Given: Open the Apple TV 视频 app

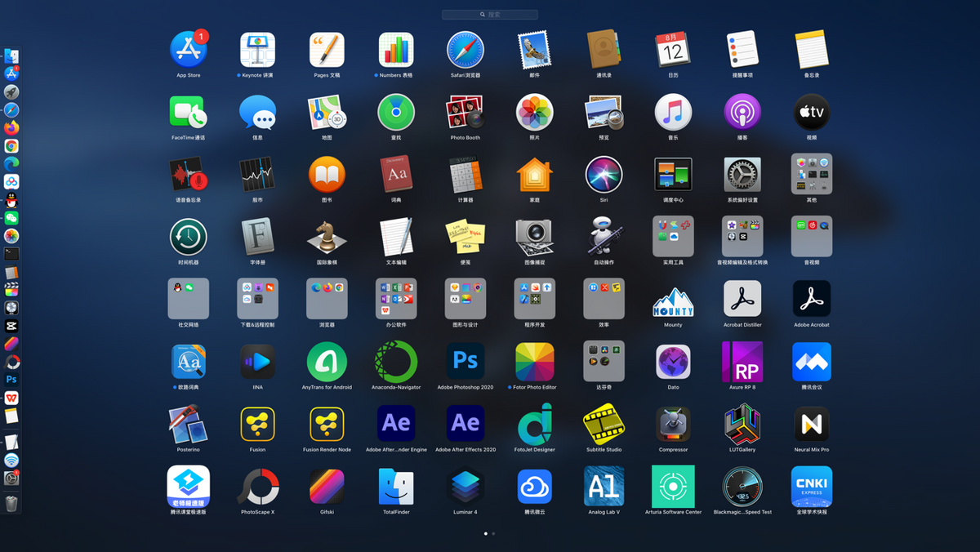Looking at the screenshot, I should (812, 112).
